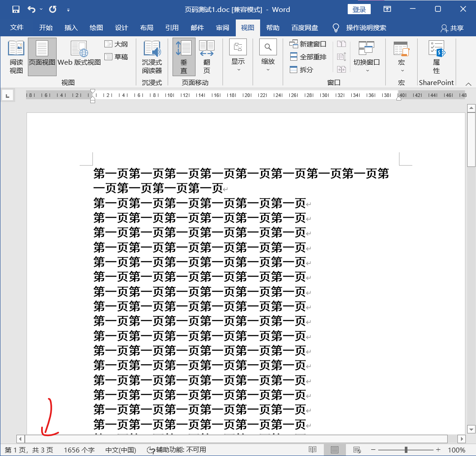Switch to Read Mode from the status bar

click(x=312, y=450)
